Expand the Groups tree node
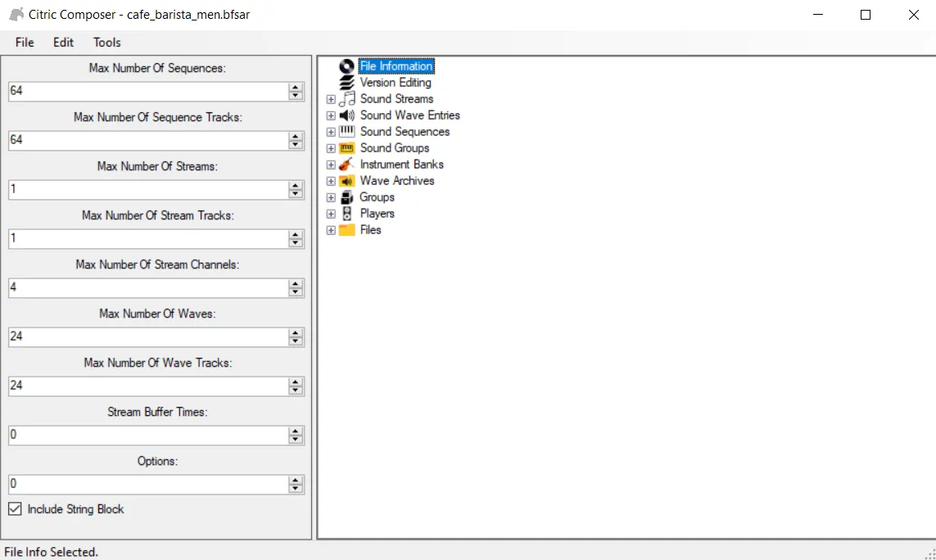936x560 pixels. [331, 197]
